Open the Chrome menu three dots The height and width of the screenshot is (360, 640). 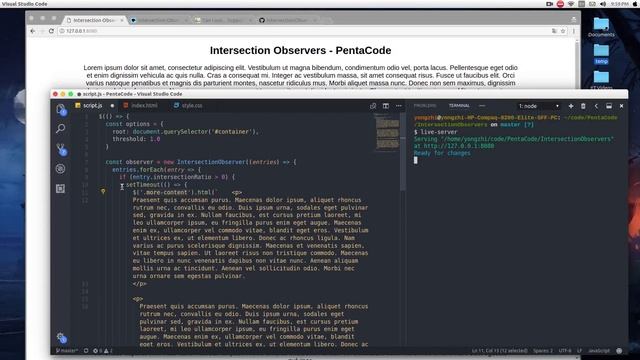click(x=573, y=31)
